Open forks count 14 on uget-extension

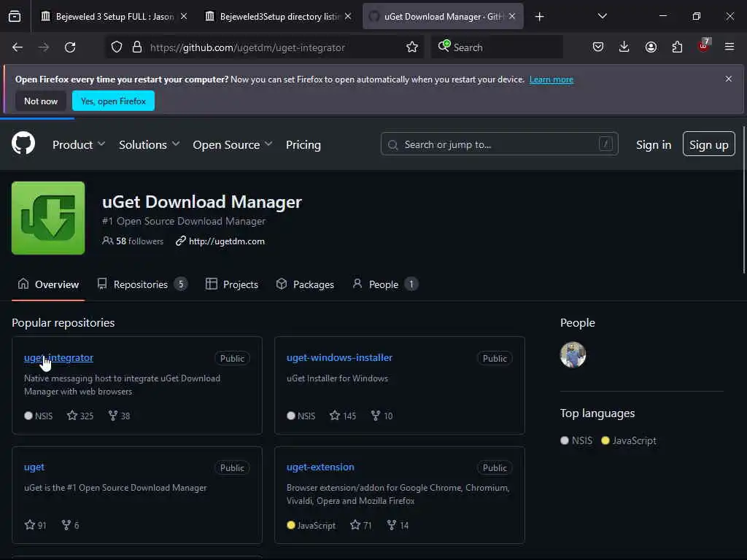coord(398,525)
